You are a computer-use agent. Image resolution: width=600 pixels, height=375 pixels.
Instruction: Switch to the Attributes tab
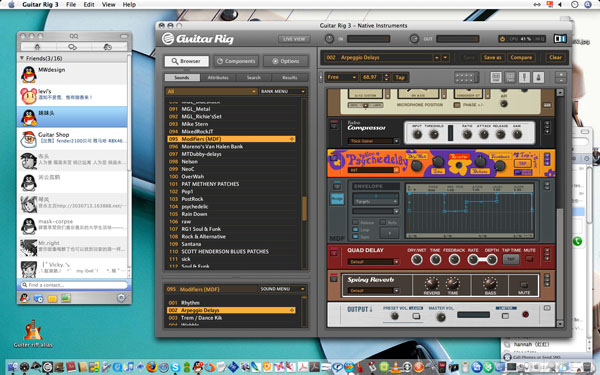[218, 77]
